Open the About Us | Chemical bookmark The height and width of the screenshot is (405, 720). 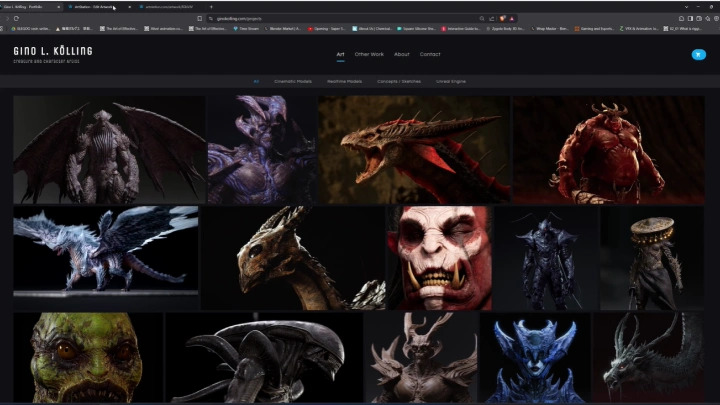372,28
